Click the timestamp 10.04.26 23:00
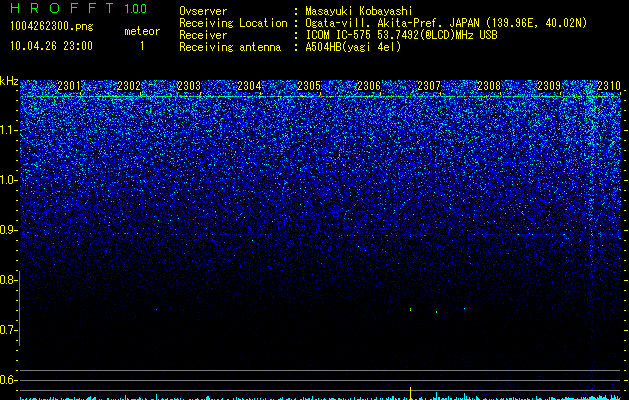The width and height of the screenshot is (629, 400). (x=51, y=46)
